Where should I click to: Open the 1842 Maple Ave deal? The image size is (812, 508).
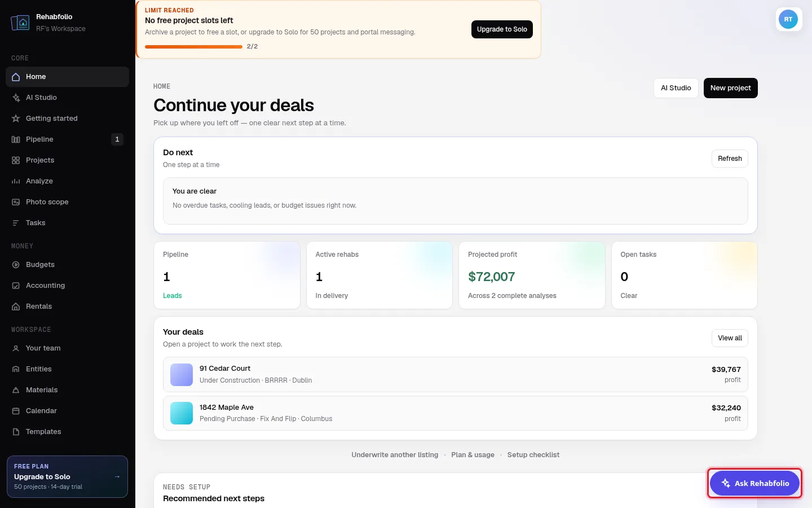(455, 413)
